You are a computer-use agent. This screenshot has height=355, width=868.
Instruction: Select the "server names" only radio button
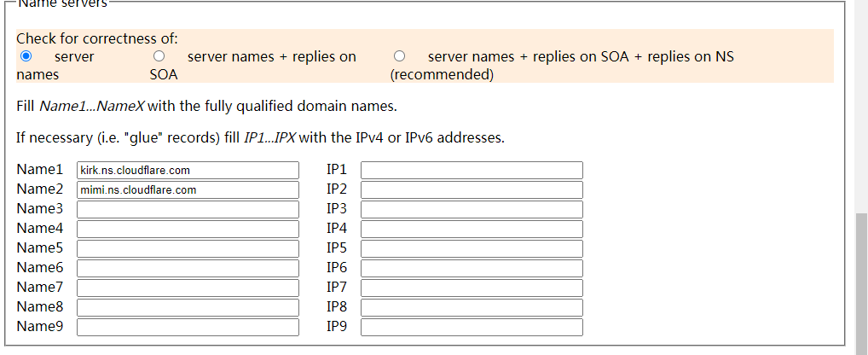click(x=26, y=56)
